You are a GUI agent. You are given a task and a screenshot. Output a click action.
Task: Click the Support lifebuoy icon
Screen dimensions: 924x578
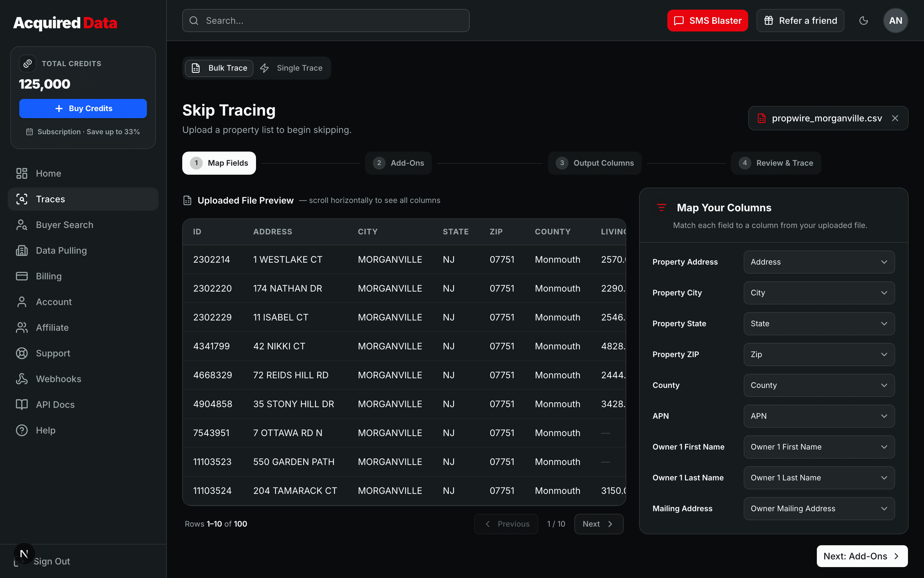point(22,353)
